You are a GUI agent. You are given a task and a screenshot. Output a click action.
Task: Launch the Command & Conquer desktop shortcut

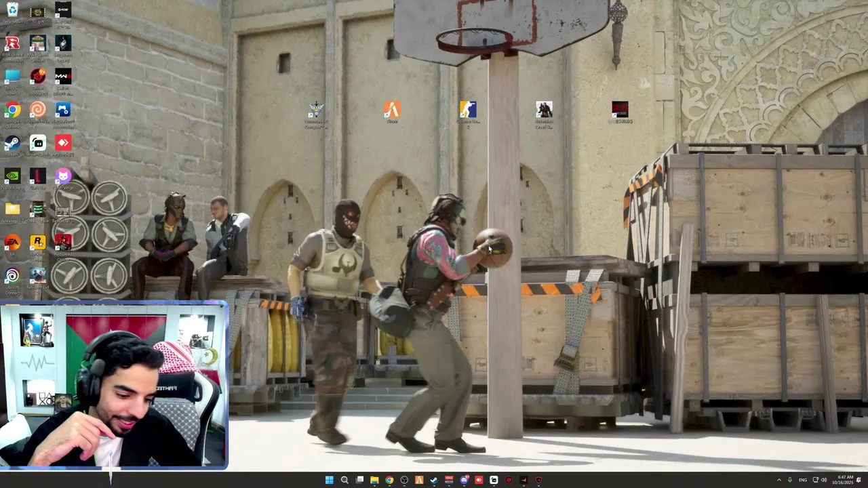pyautogui.click(x=316, y=114)
